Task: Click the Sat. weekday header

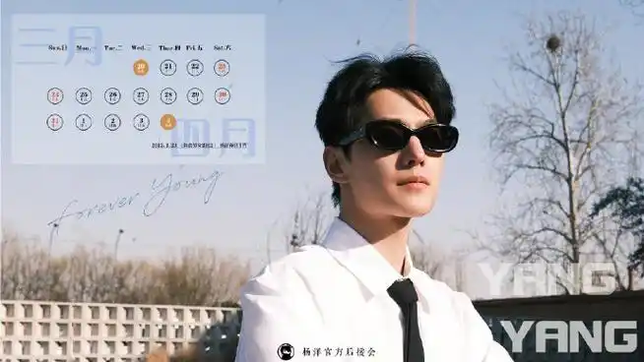Action: click(223, 48)
